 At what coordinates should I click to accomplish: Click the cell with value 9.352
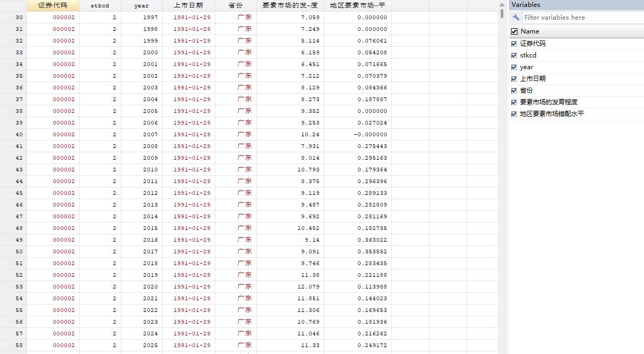coord(290,111)
